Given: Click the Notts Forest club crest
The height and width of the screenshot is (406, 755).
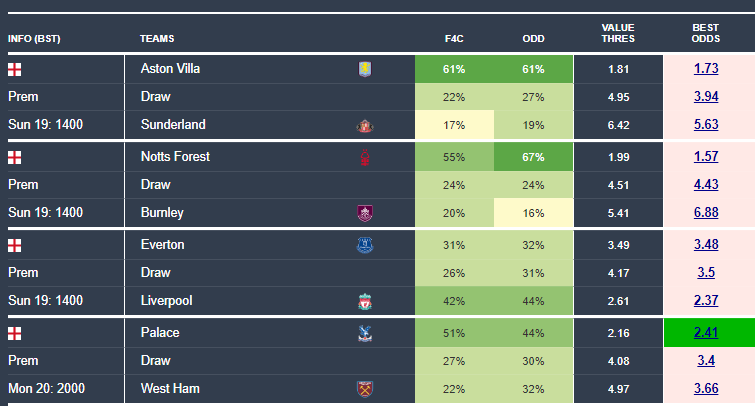Looking at the screenshot, I should pos(364,157).
